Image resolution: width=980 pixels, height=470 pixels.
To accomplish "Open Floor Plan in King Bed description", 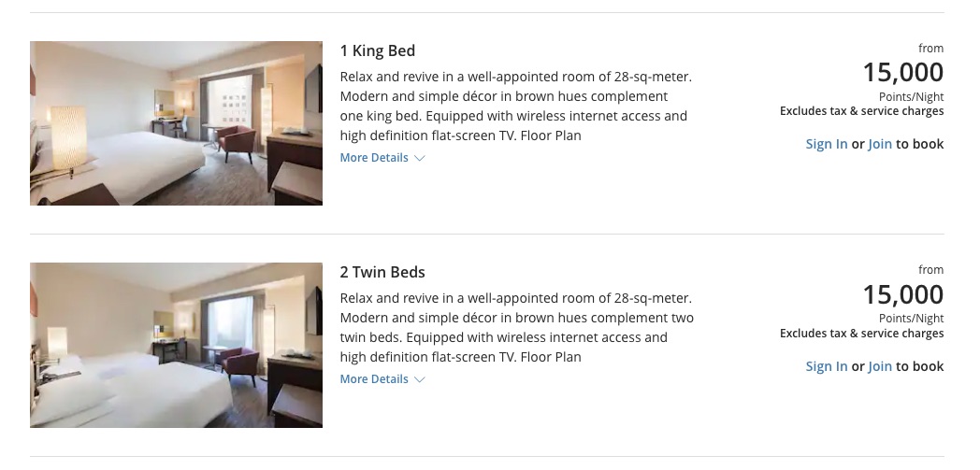I will pos(551,135).
